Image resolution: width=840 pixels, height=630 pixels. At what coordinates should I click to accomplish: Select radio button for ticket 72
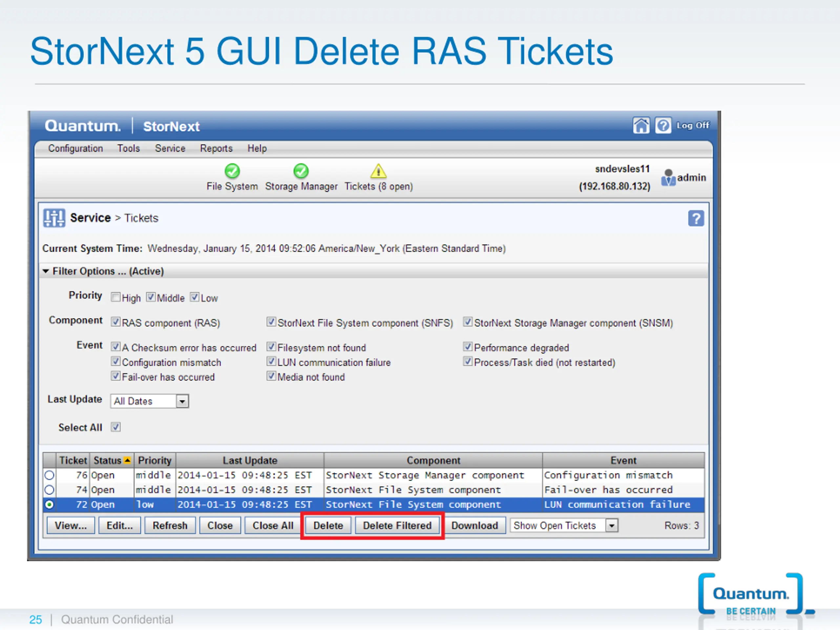click(49, 505)
